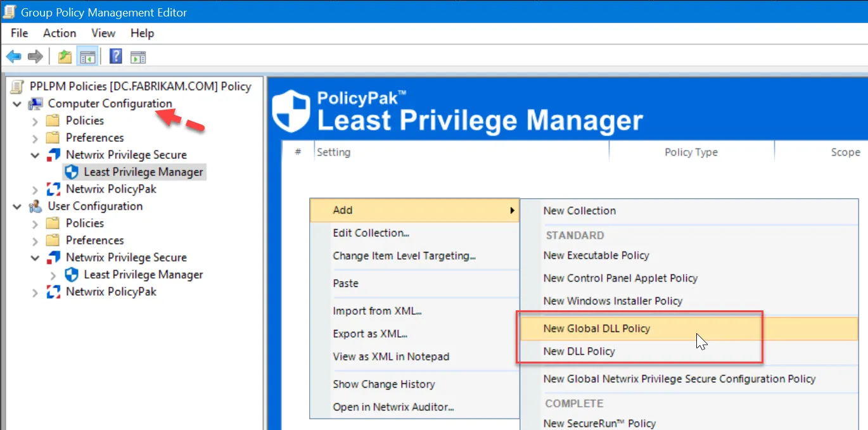Toggle the Show/Hide Console Tree toolbar icon
The width and height of the screenshot is (868, 430).
87,56
